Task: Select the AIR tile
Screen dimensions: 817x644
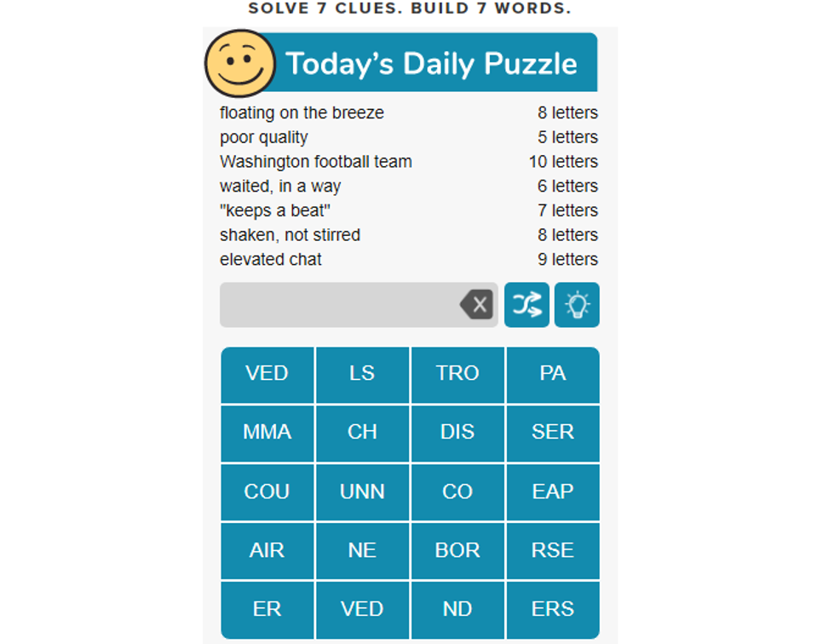Action: [x=267, y=551]
